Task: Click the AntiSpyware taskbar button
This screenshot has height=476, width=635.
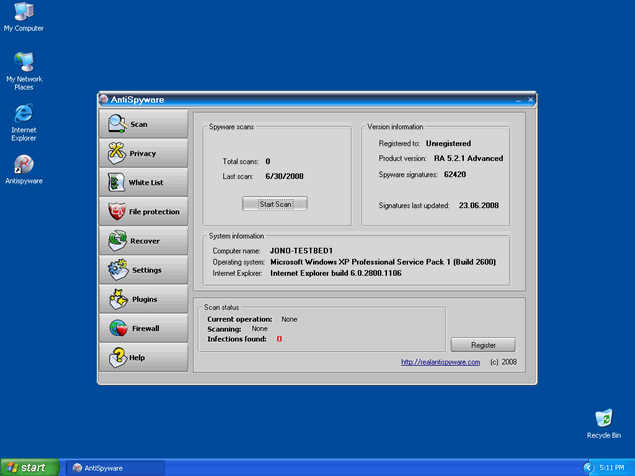Action: click(115, 467)
